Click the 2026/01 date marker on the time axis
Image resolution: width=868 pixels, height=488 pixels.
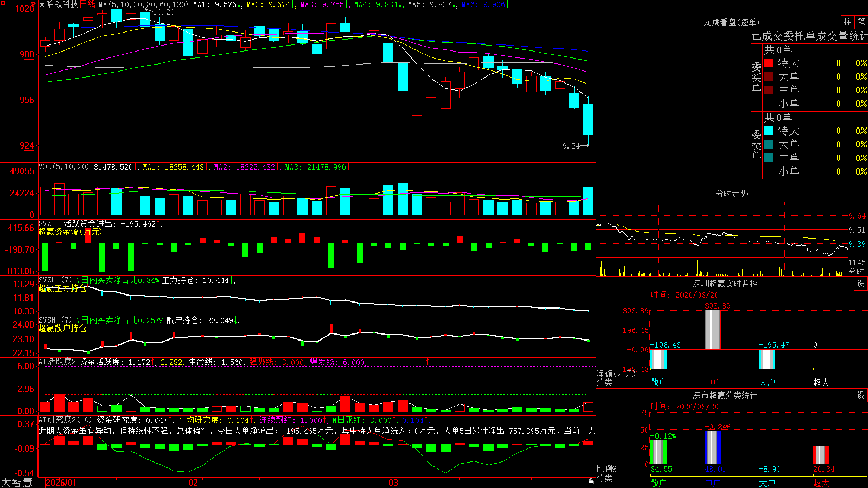tap(61, 483)
